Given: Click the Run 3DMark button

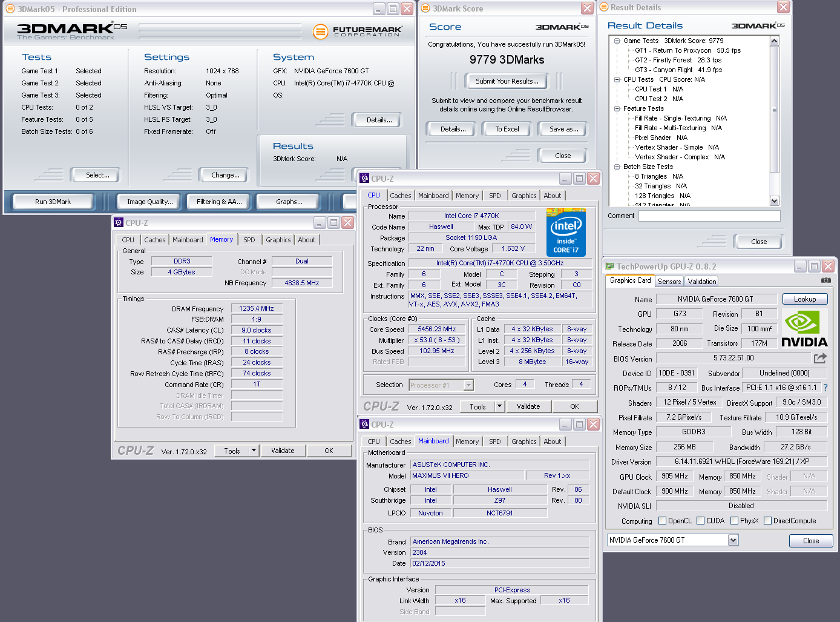Looking at the screenshot, I should pos(53,202).
